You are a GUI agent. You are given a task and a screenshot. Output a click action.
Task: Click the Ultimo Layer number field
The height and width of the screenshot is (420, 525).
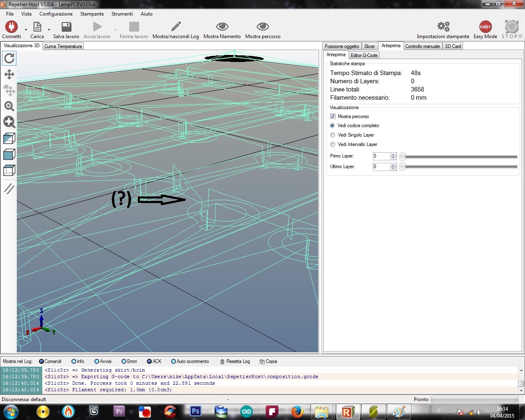point(381,167)
